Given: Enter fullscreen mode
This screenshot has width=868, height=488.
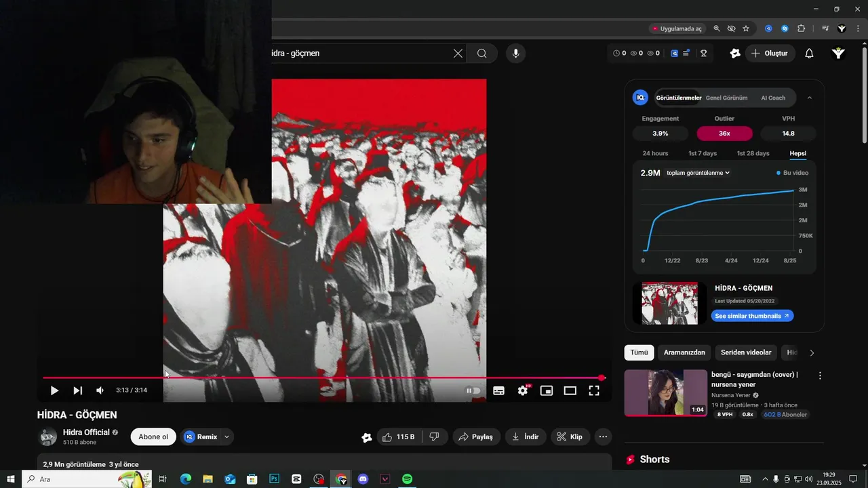Looking at the screenshot, I should (594, 390).
